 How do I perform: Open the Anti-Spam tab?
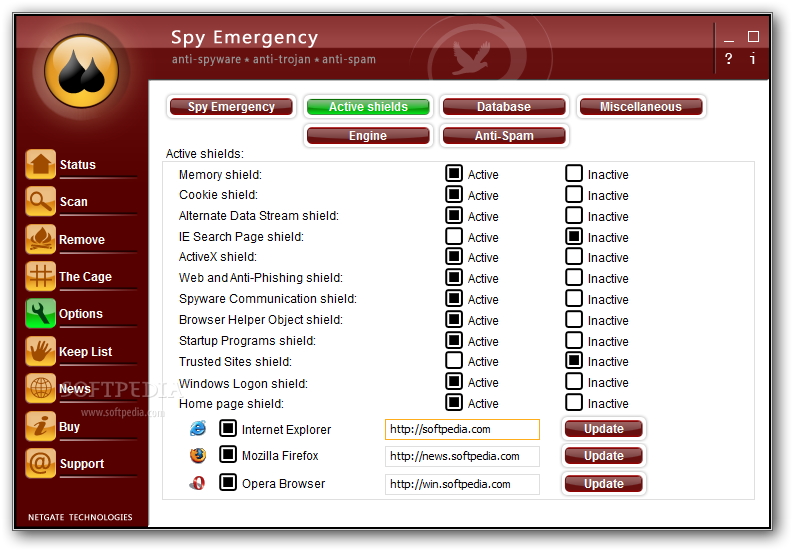(x=504, y=136)
